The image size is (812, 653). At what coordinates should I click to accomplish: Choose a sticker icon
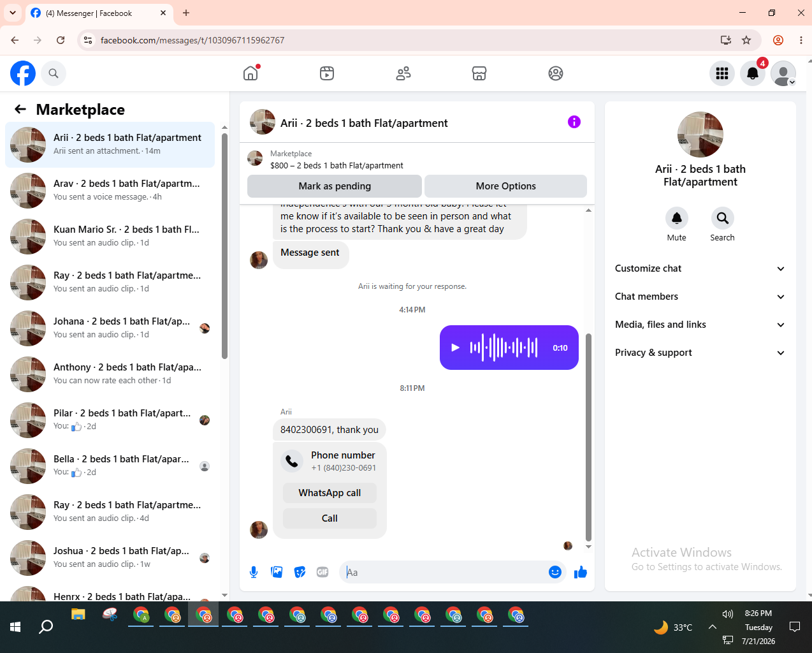[300, 572]
